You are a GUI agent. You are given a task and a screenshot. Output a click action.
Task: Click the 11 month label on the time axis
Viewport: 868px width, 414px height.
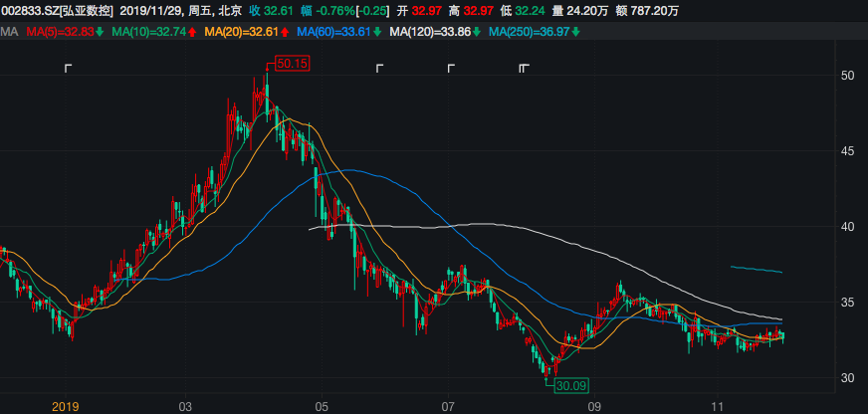point(718,407)
